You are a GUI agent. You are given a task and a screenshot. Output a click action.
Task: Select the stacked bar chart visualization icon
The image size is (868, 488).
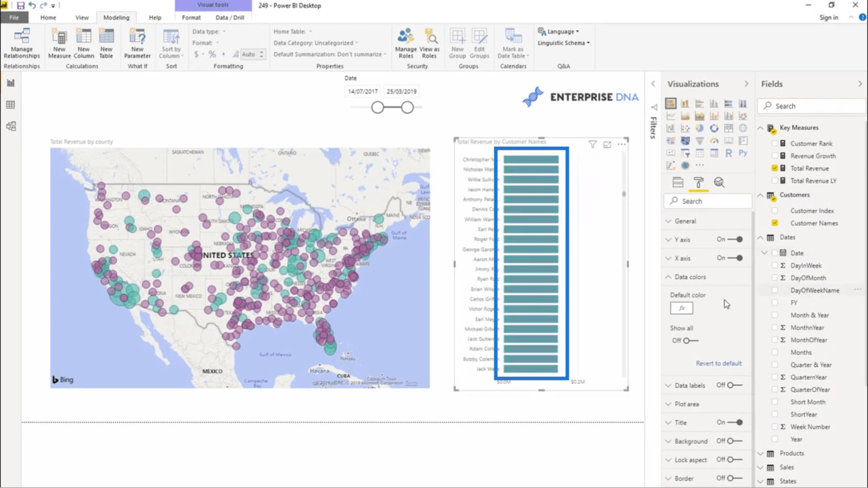pyautogui.click(x=671, y=103)
